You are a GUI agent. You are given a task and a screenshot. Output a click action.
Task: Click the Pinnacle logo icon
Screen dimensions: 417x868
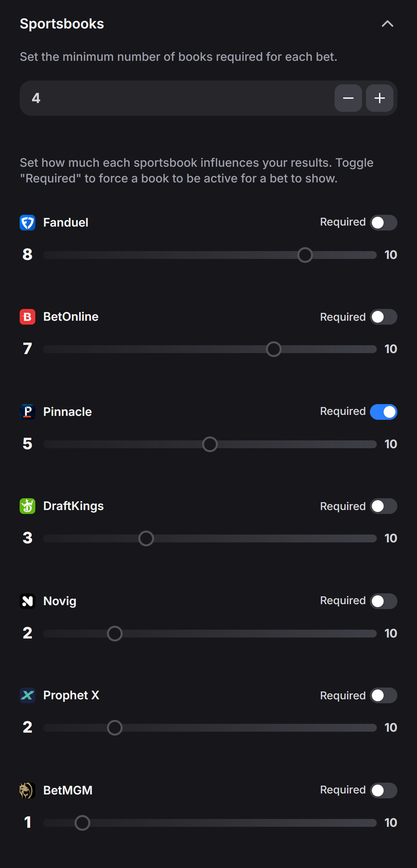coord(27,412)
